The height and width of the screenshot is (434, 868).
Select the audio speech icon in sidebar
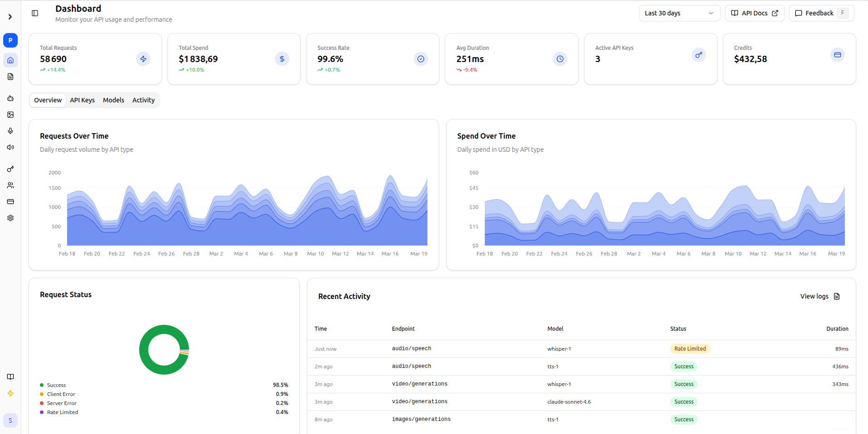[10, 147]
